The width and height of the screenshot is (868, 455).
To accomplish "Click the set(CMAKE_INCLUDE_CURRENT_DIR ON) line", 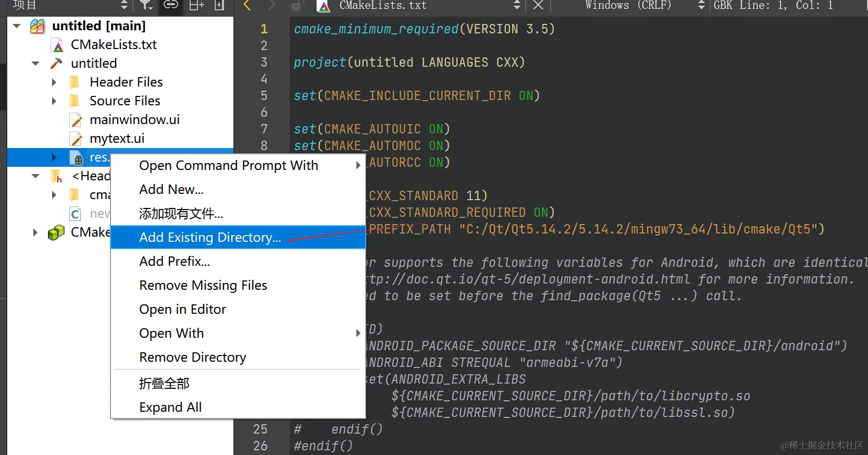I will pyautogui.click(x=417, y=95).
